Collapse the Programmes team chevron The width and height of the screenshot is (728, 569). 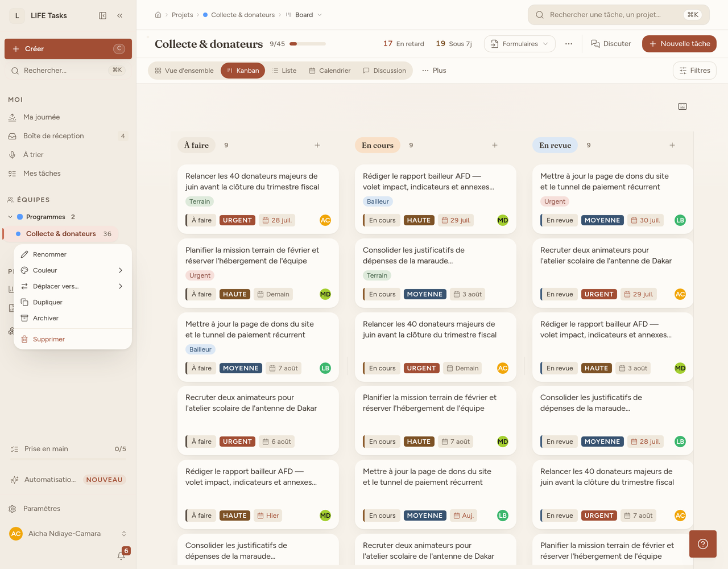[x=10, y=217]
